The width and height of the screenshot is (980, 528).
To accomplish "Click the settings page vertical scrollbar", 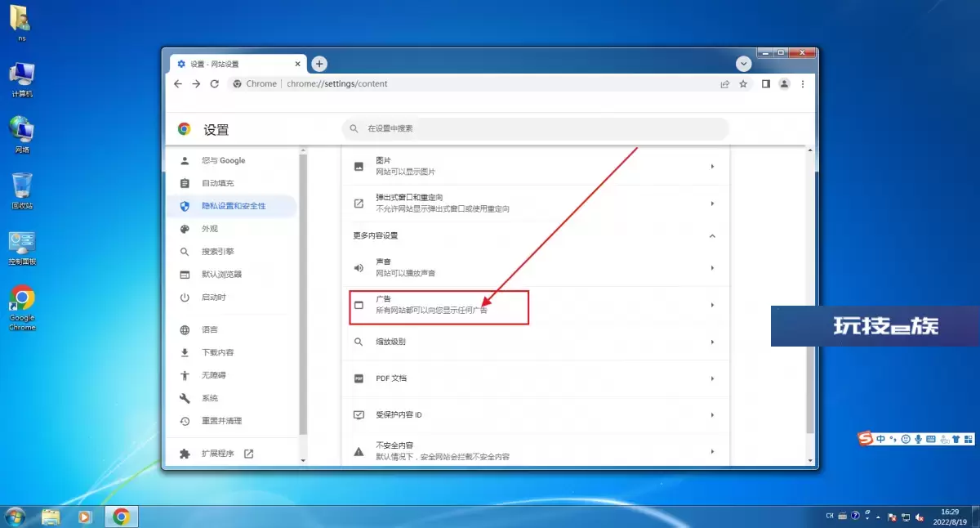I will pyautogui.click(x=810, y=305).
